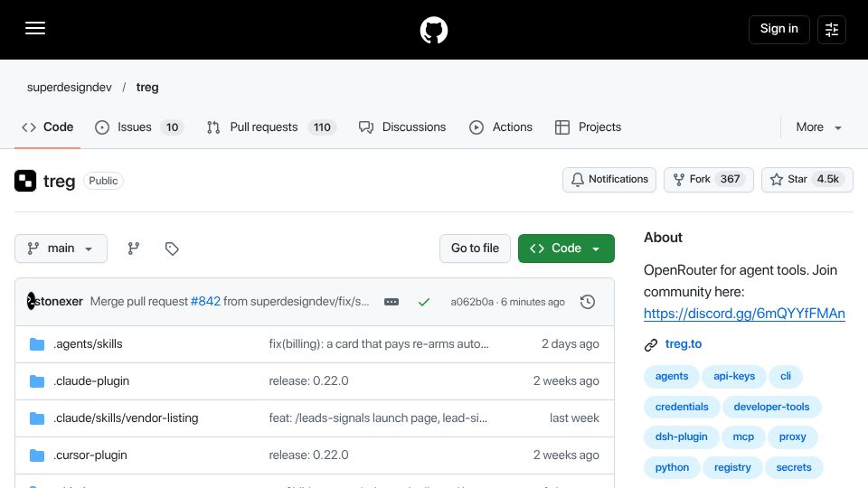Click the folder icon beside .cursor-plugin
868x488 pixels.
(36, 455)
